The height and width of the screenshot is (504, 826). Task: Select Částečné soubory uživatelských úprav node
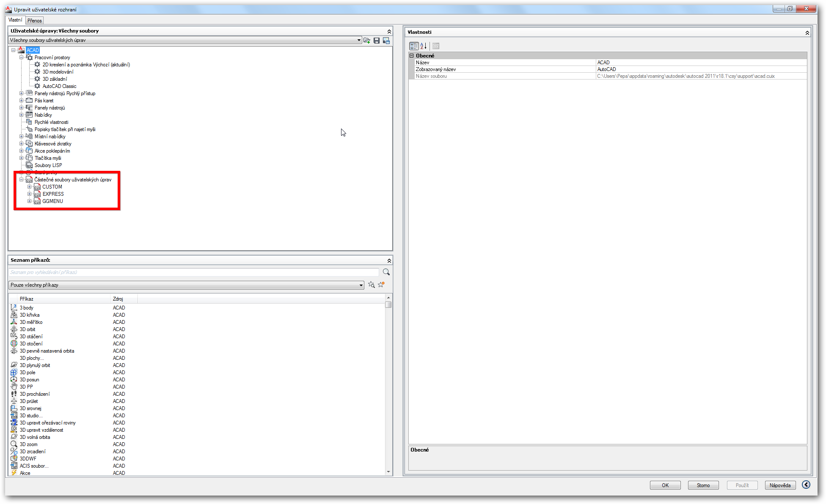point(73,180)
